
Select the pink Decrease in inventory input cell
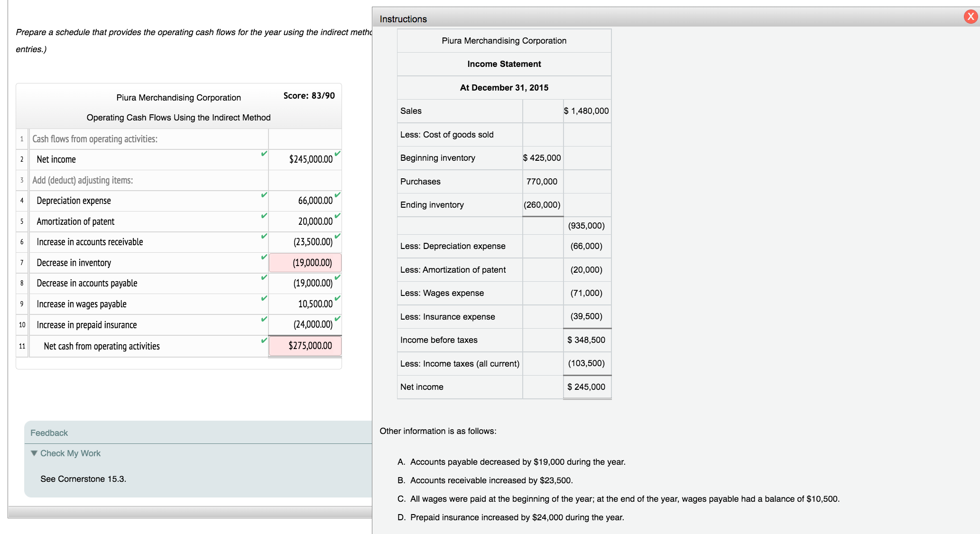point(305,262)
